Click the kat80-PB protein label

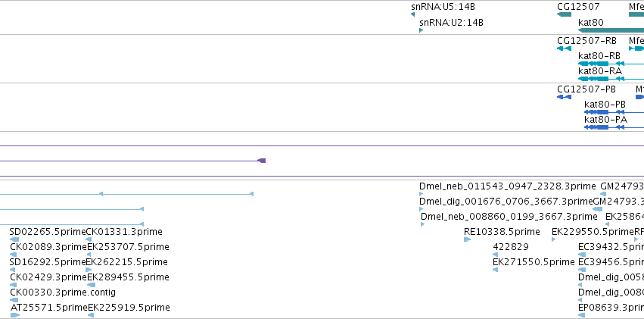605,105
